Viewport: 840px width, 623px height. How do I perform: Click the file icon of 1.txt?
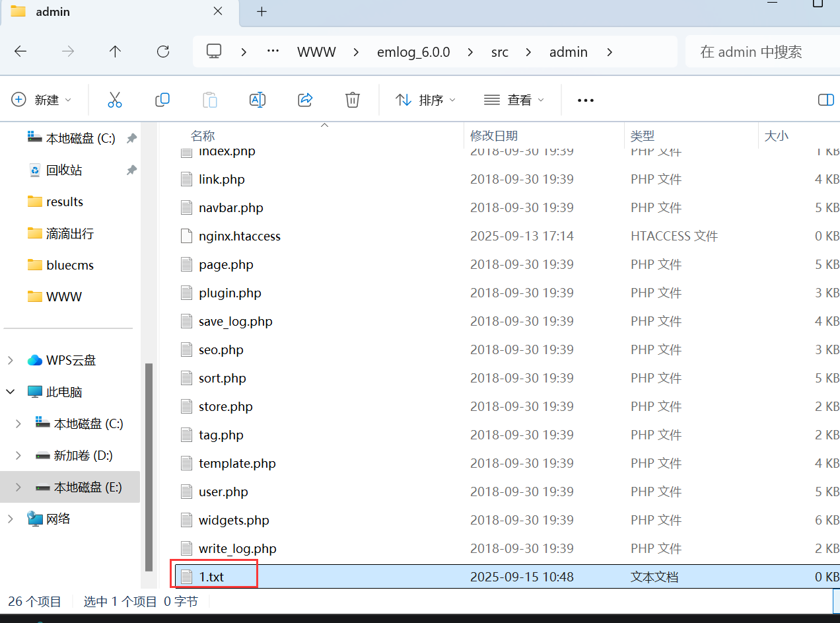tap(187, 577)
